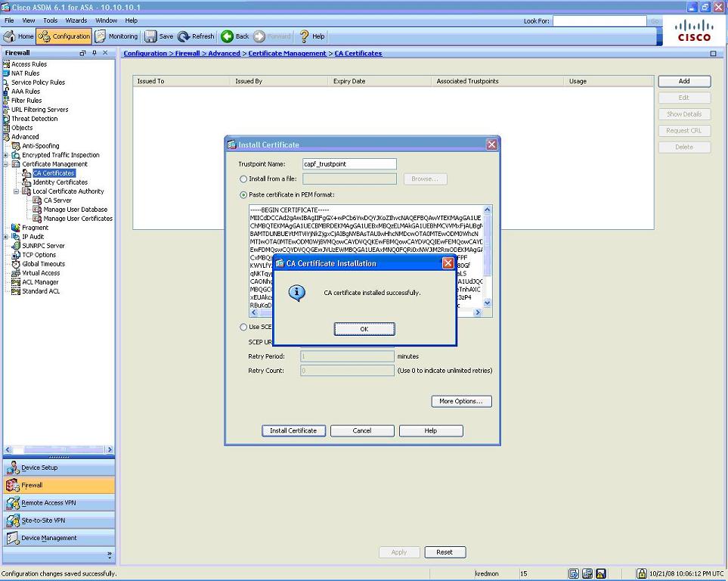This screenshot has height=581, width=728.
Task: Click OK in CA Certificate Installation dialog
Action: click(x=364, y=329)
